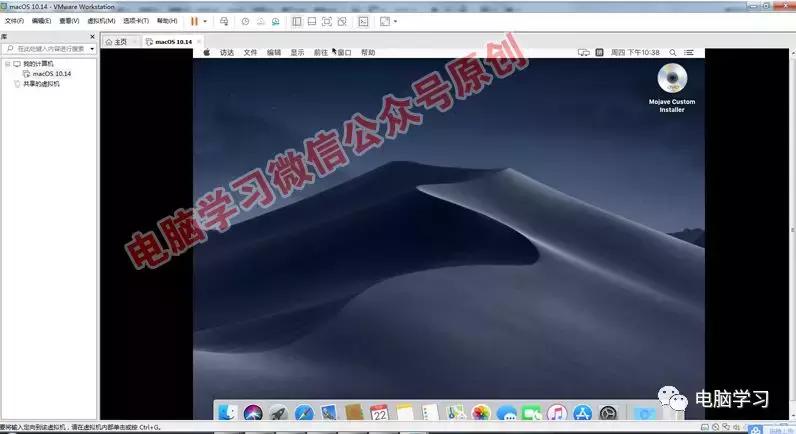Viewport: 796px width, 434px height.
Task: Click the Unity mode toolbar icon
Action: pos(342,21)
